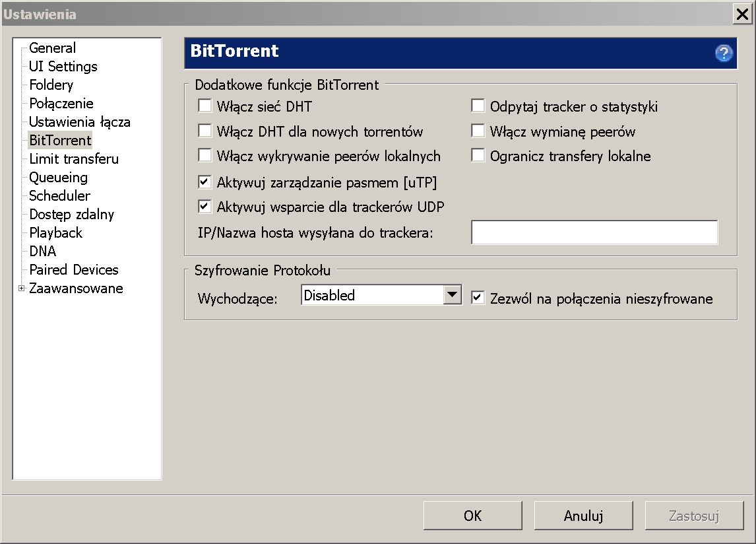The height and width of the screenshot is (544, 756).
Task: Focus IP/Nazwa hosta tracker input field
Action: point(594,232)
